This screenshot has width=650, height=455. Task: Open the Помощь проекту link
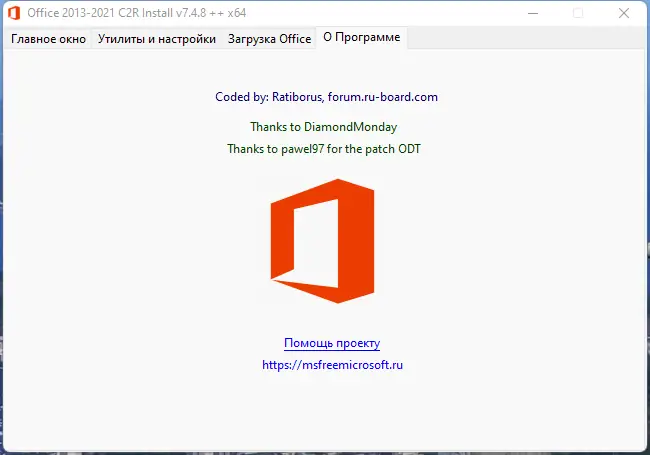point(332,343)
